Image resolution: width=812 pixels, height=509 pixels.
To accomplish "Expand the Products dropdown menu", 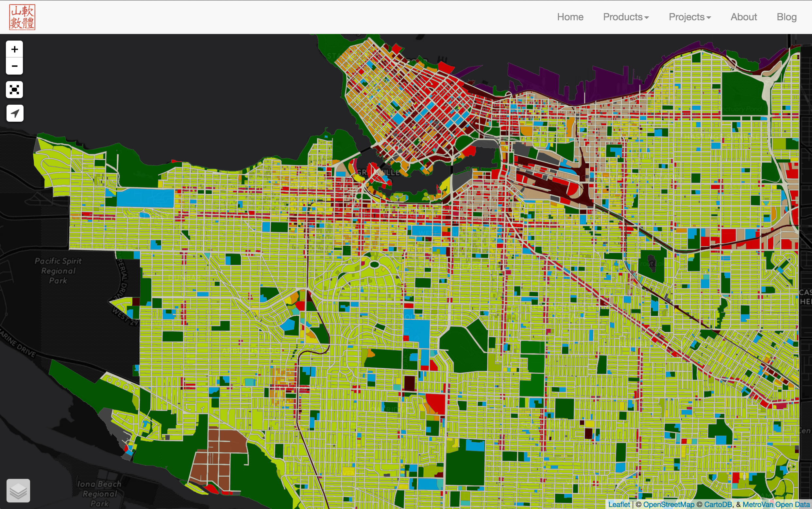I will pos(626,17).
